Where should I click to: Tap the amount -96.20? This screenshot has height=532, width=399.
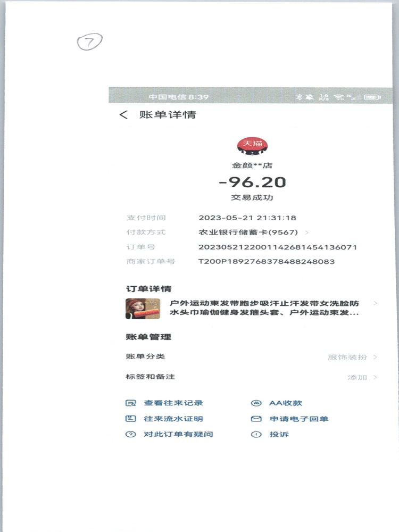252,182
